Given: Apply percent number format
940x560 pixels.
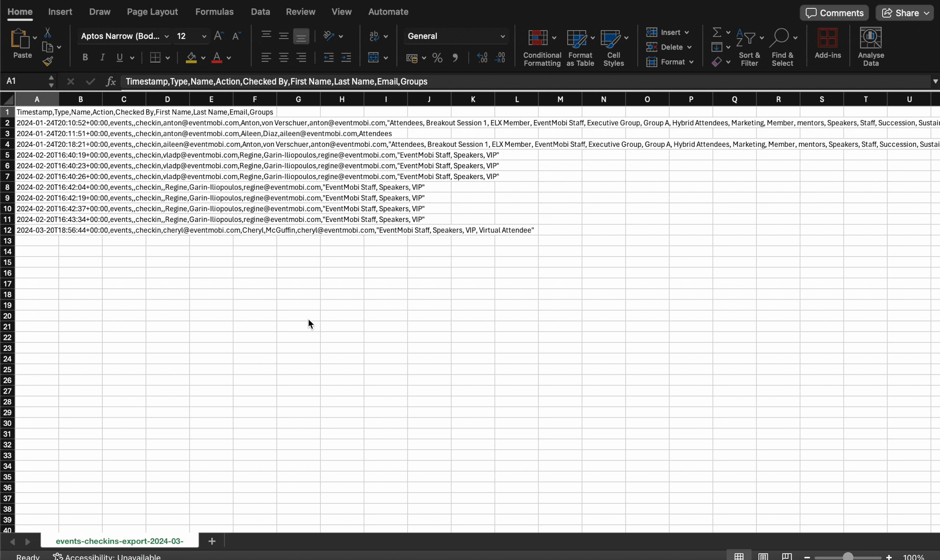Looking at the screenshot, I should click(x=437, y=58).
